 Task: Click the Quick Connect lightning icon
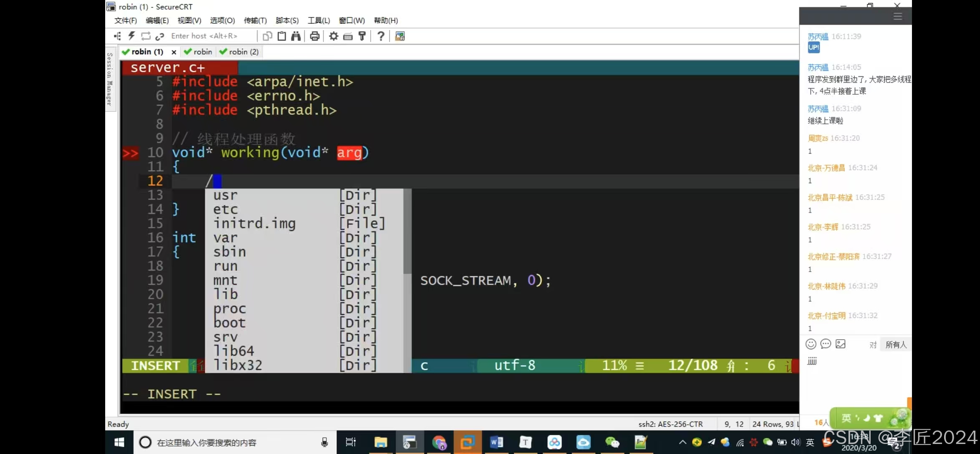131,36
